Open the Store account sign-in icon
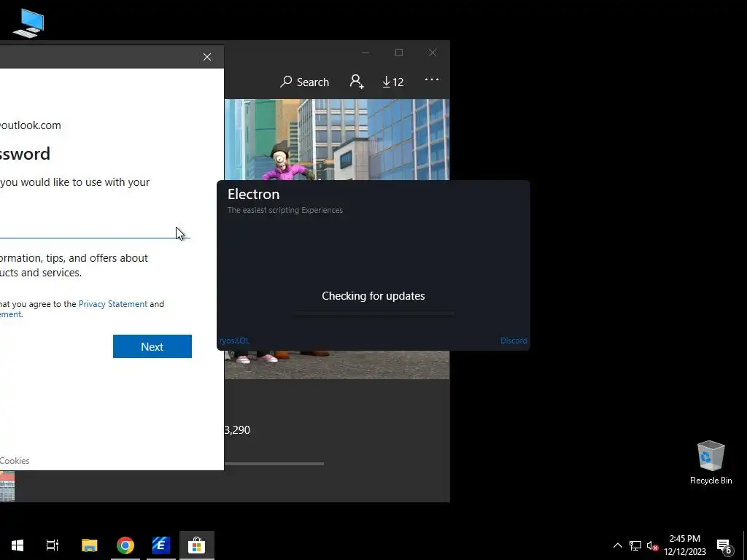The width and height of the screenshot is (747, 560). (x=356, y=82)
